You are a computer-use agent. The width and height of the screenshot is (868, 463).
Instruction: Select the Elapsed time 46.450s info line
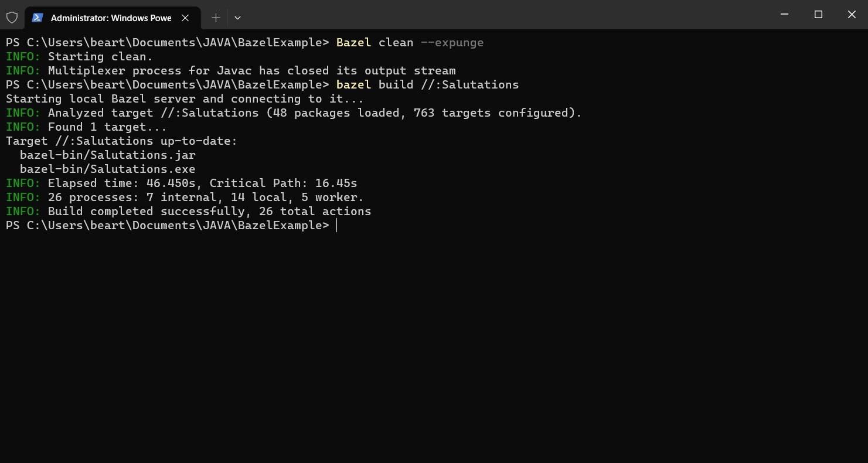pos(182,183)
